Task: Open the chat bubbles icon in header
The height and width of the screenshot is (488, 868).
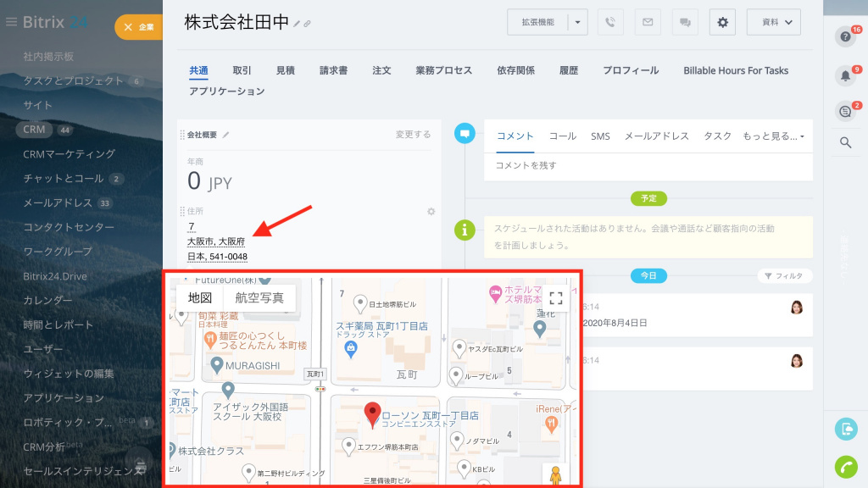Action: (x=685, y=22)
